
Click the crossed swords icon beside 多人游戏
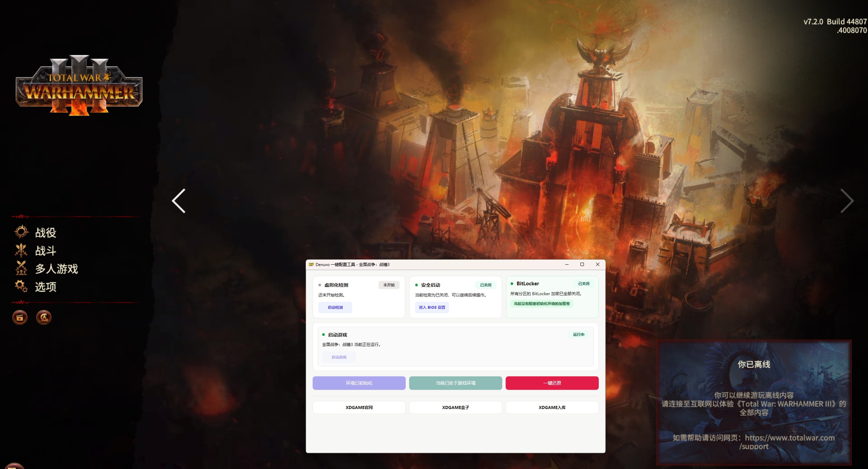pos(21,268)
